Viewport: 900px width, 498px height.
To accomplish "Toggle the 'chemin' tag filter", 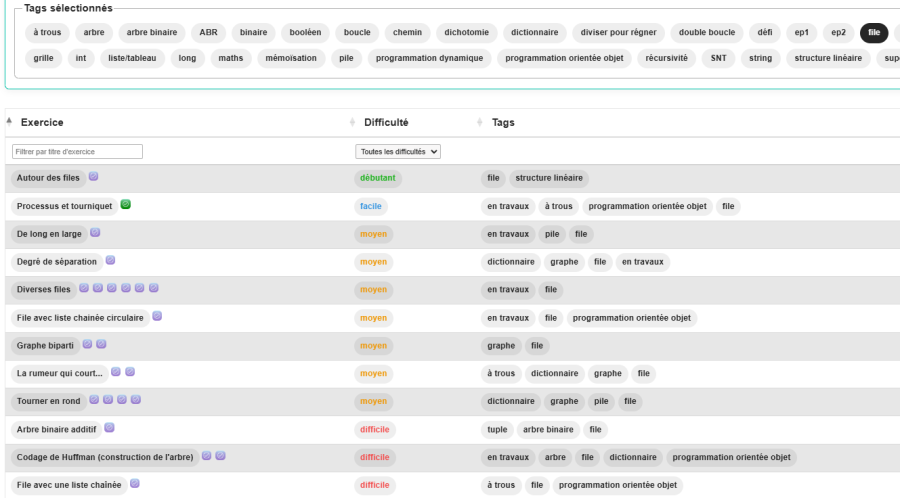I will click(x=408, y=33).
